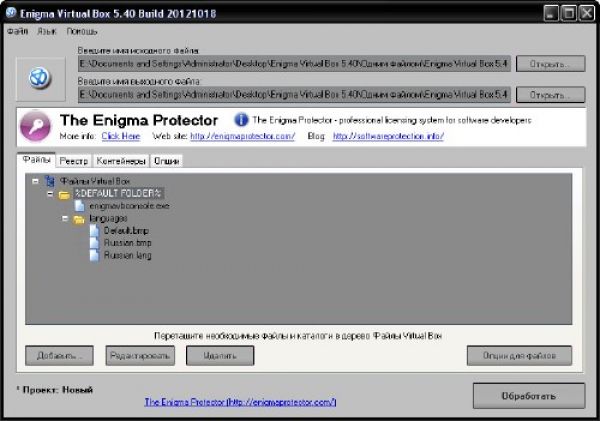The height and width of the screenshot is (421, 600).
Task: Click the Проект: Новый status text
Action: pos(57,390)
